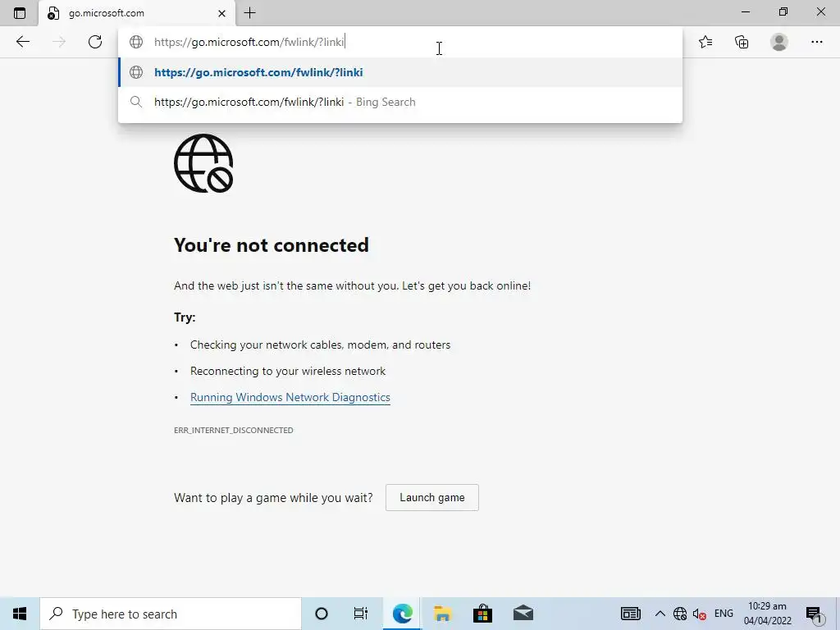This screenshot has height=630, width=840.
Task: Open the Windows Start menu
Action: coord(20,614)
